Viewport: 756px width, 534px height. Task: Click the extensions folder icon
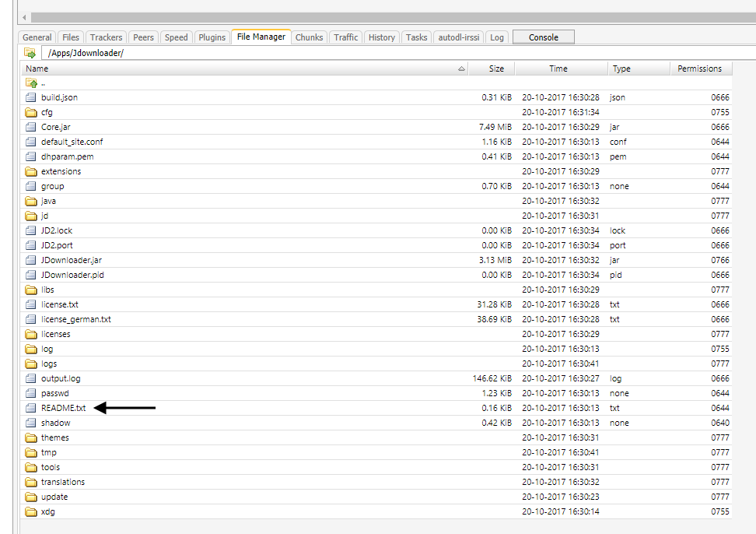(31, 171)
